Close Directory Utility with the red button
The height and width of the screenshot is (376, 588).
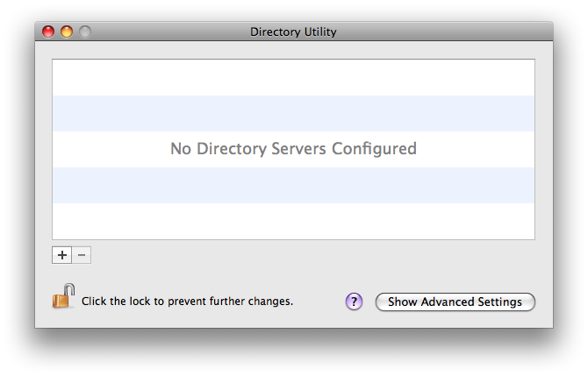[48, 32]
